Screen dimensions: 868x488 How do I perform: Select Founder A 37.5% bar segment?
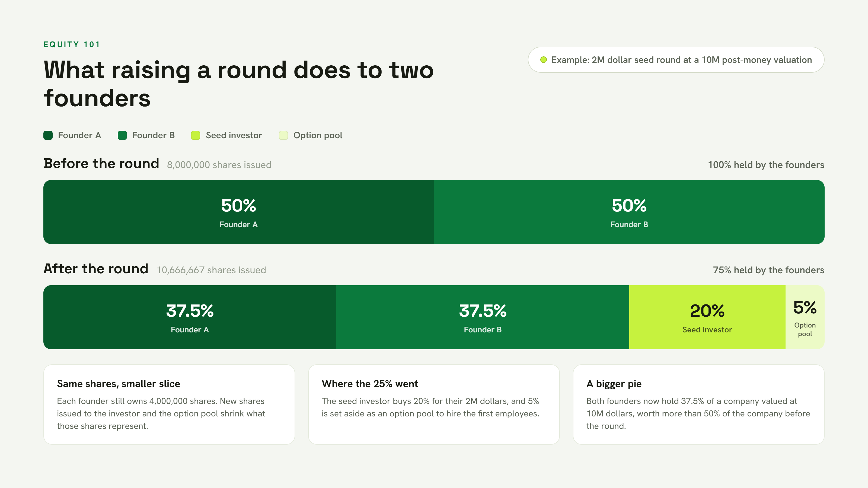(x=190, y=317)
